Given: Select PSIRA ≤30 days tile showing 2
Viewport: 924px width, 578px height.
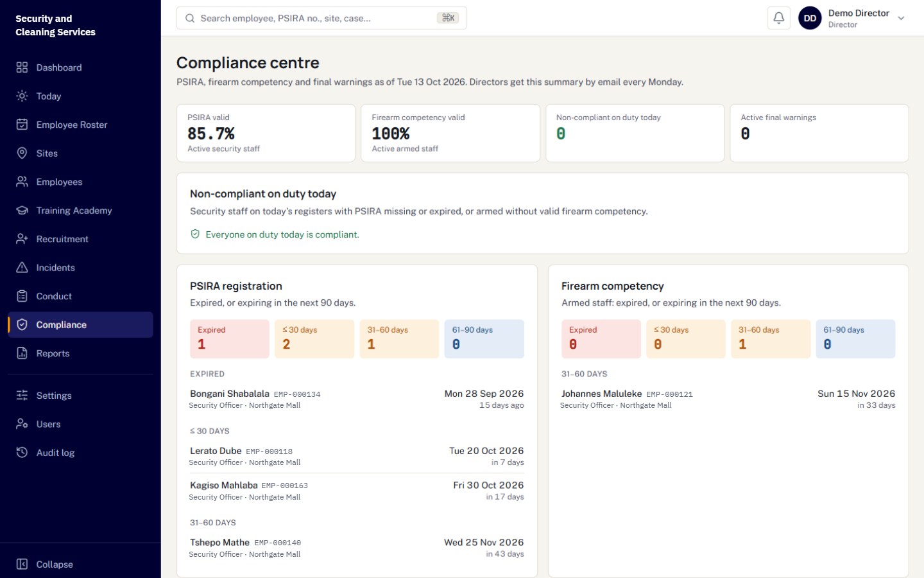Looking at the screenshot, I should click(314, 338).
